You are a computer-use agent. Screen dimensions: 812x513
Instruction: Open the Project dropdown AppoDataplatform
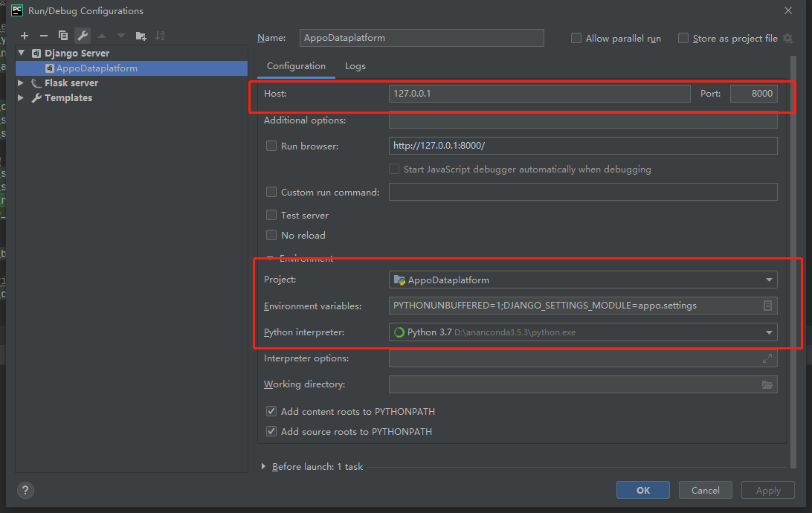583,280
